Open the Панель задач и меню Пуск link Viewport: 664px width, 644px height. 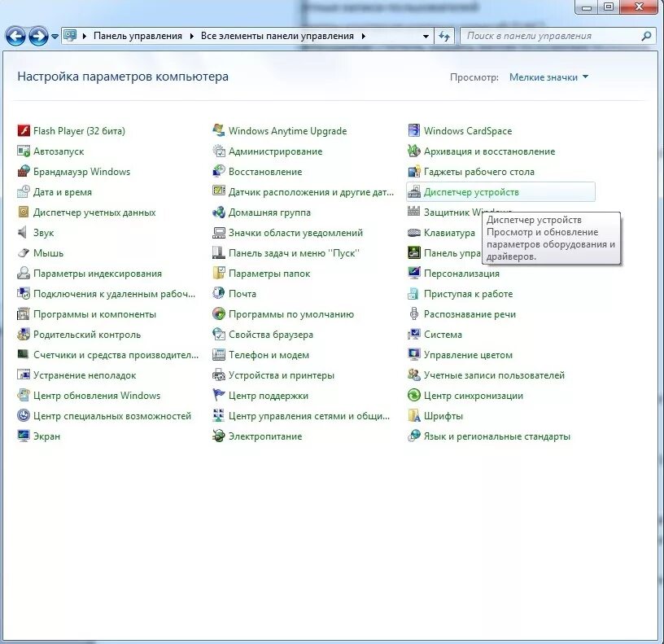click(x=294, y=253)
